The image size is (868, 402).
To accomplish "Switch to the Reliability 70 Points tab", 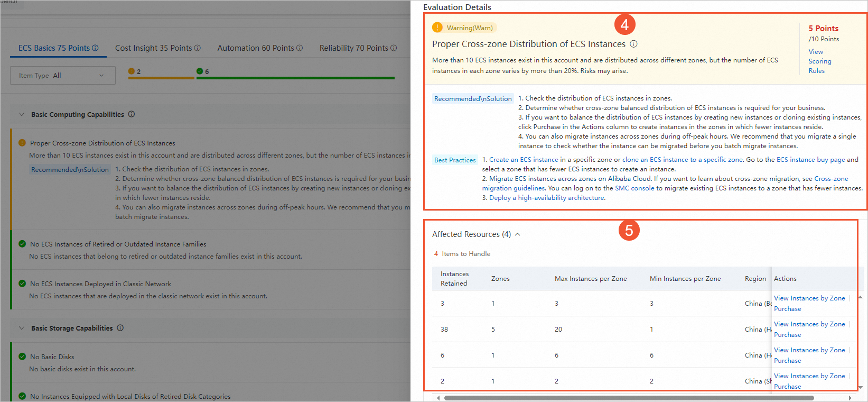I will 358,48.
